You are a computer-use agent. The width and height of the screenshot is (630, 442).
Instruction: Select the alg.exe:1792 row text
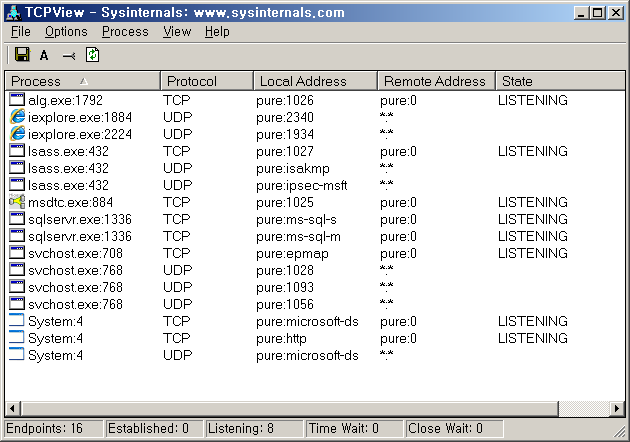coord(65,100)
